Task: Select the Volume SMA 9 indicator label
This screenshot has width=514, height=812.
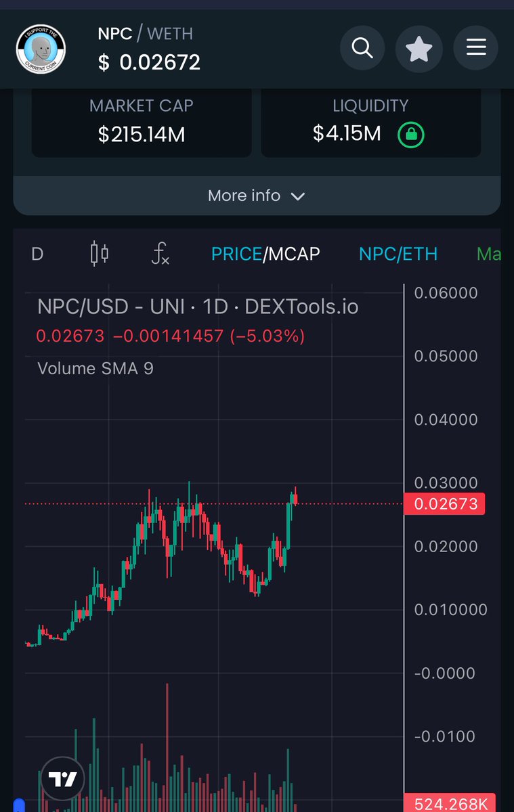Action: click(95, 369)
